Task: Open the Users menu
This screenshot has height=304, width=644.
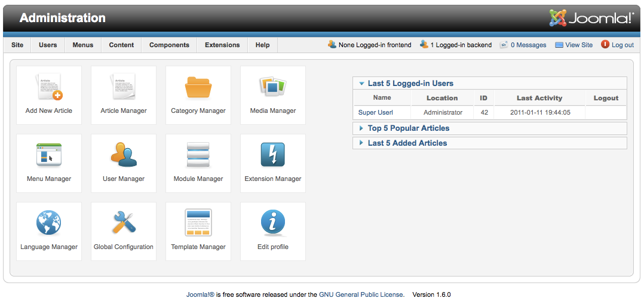Action: pos(48,45)
